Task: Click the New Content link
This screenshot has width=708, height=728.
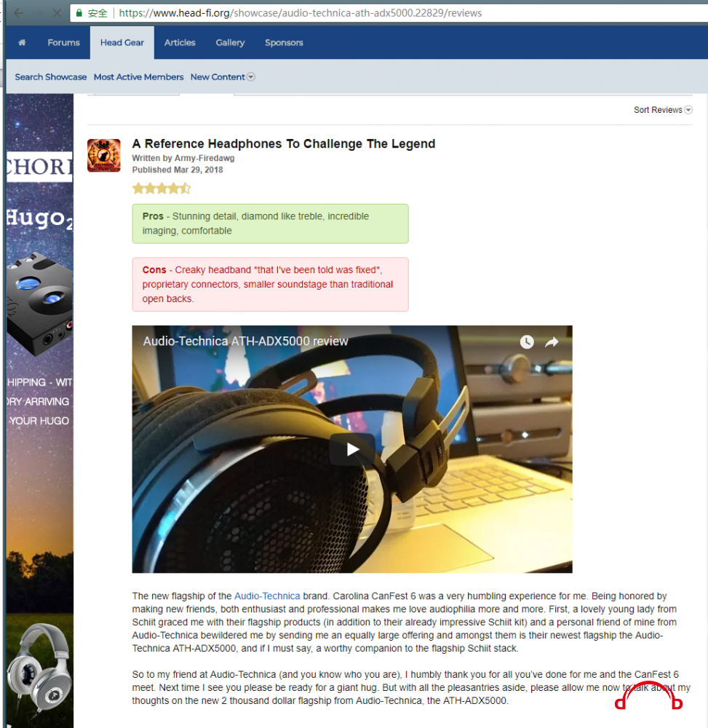Action: click(218, 77)
